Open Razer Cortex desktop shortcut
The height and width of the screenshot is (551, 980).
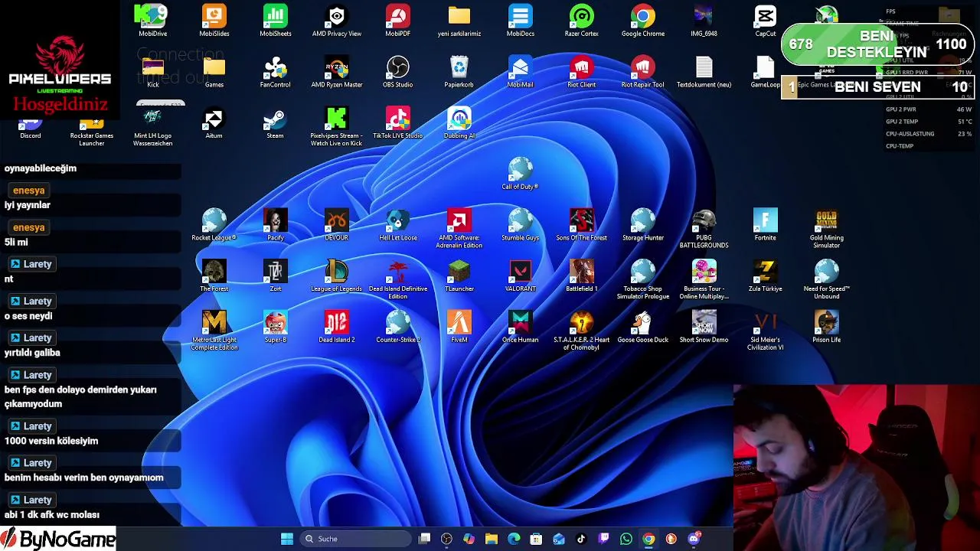(582, 21)
